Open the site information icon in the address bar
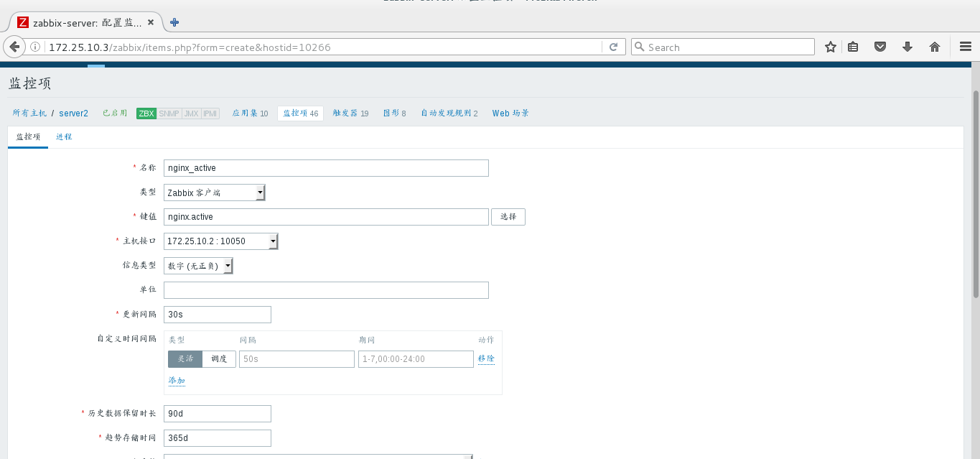 pyautogui.click(x=35, y=47)
